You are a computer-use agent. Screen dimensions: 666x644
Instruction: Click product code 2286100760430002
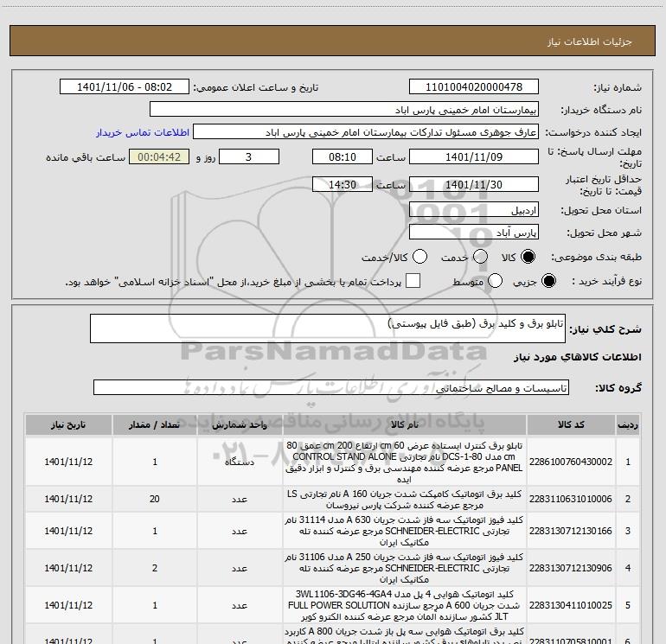pyautogui.click(x=571, y=462)
